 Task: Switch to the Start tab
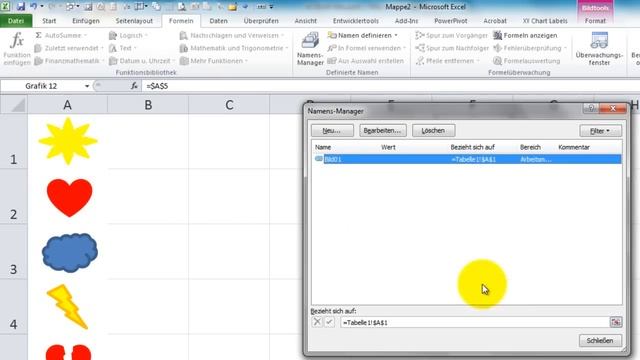click(49, 21)
